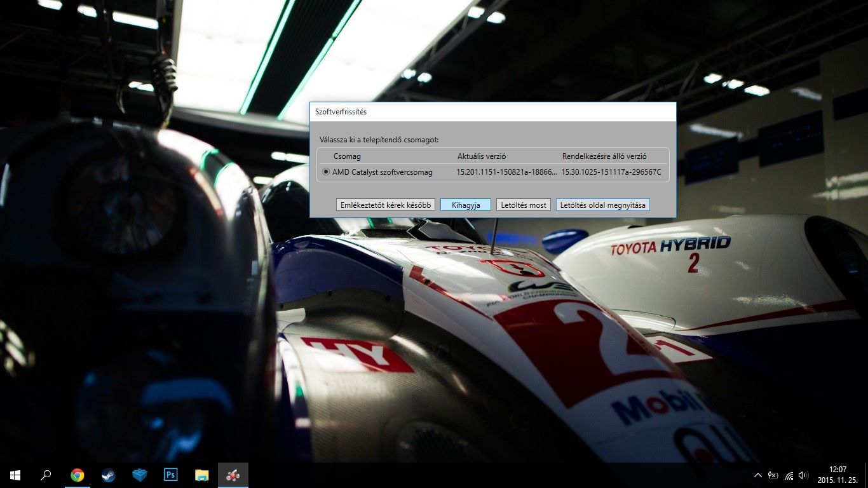The width and height of the screenshot is (868, 488).
Task: Click the Letöltés oldal megnyitása button
Action: tap(603, 205)
